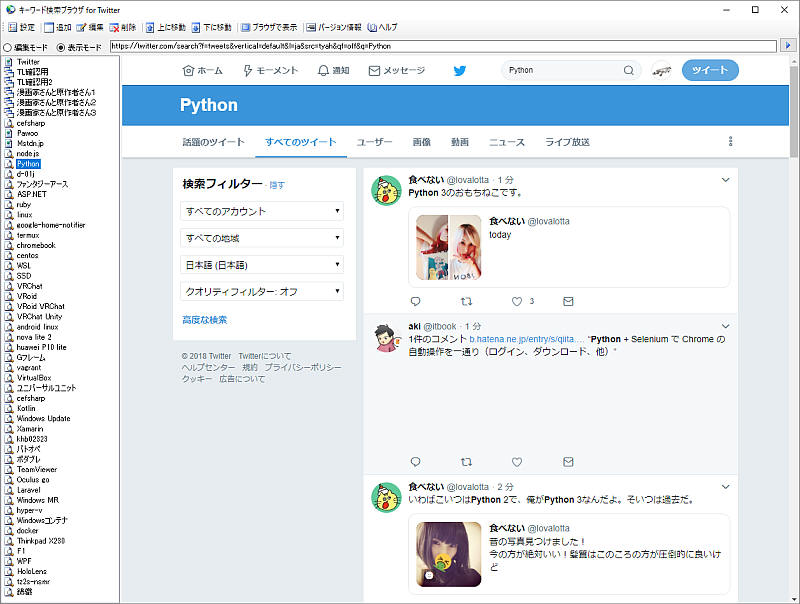Image resolution: width=800 pixels, height=604 pixels.
Task: Click the three-dot more options icon
Action: [x=730, y=142]
